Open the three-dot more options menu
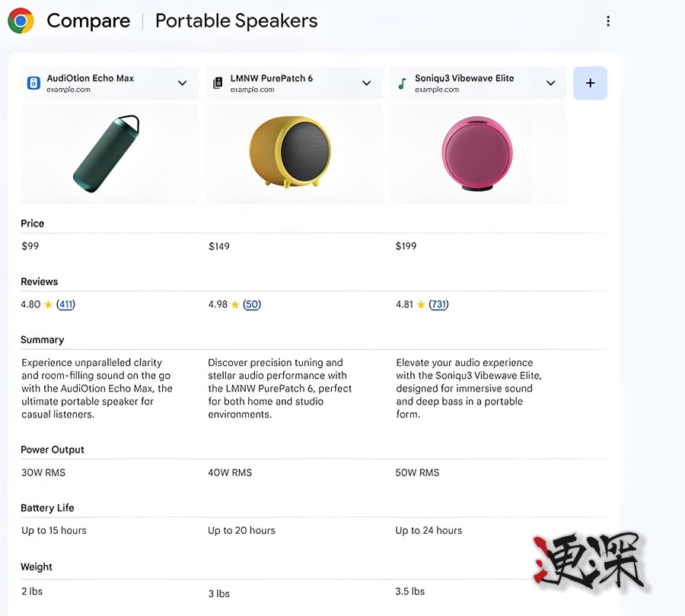Viewport: 685px width, 616px height. tap(607, 21)
